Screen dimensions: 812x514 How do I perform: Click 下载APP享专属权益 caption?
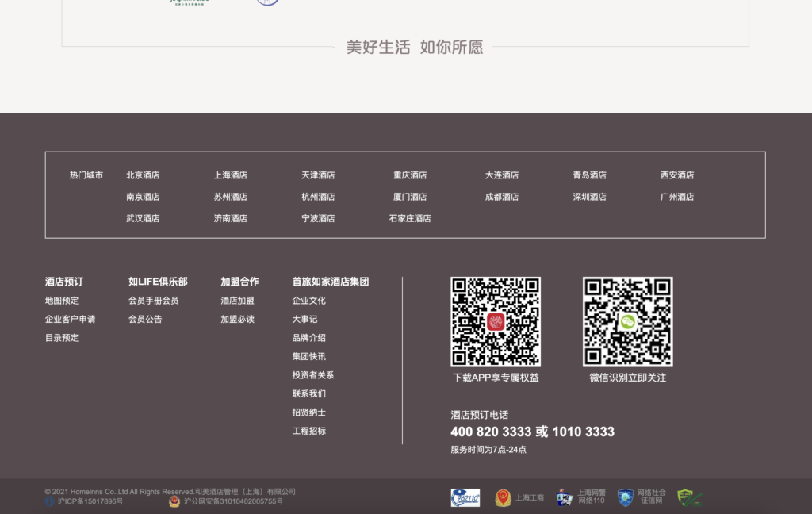(496, 378)
